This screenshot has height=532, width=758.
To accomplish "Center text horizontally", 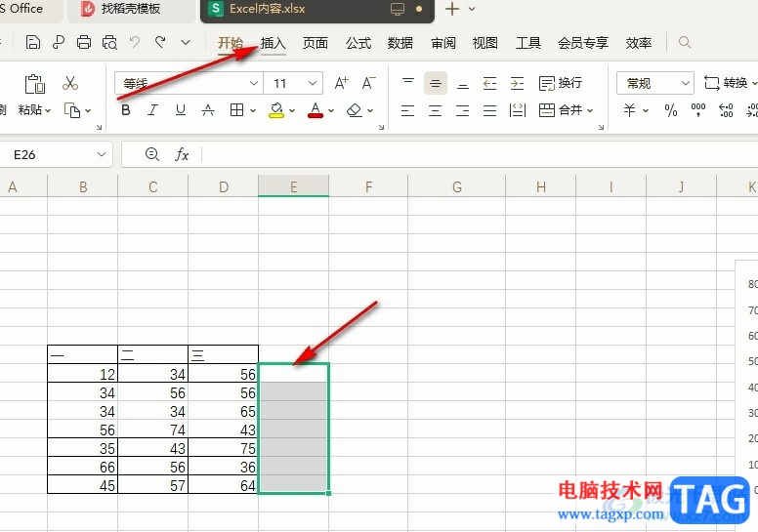I will point(436,110).
